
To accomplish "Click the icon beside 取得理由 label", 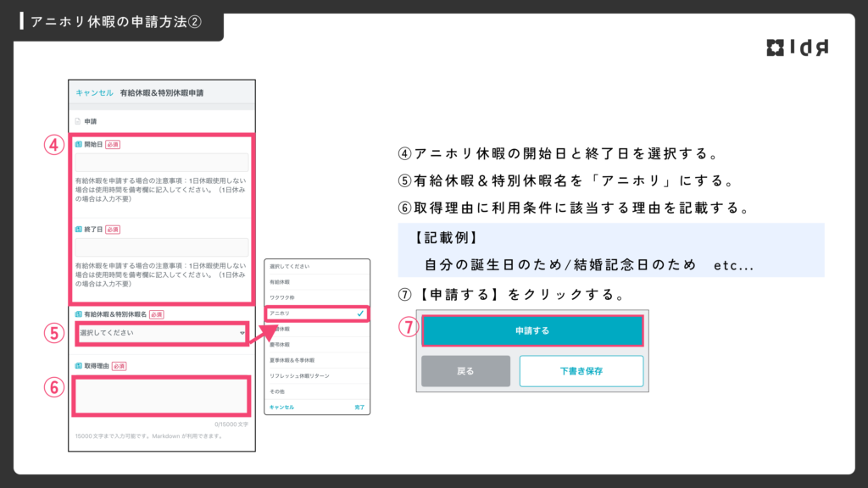I will 79,366.
